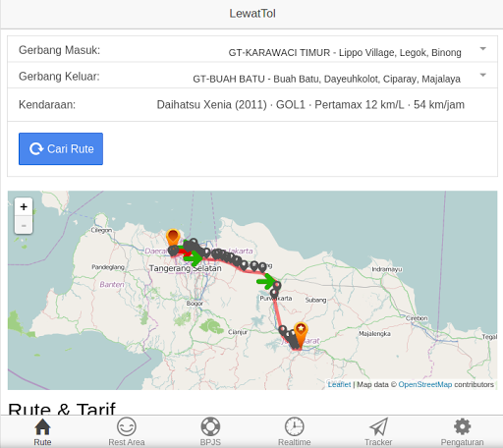Image resolution: width=503 pixels, height=448 pixels.
Task: Click the green arrow near Tangerang Selatan
Action: [x=194, y=258]
